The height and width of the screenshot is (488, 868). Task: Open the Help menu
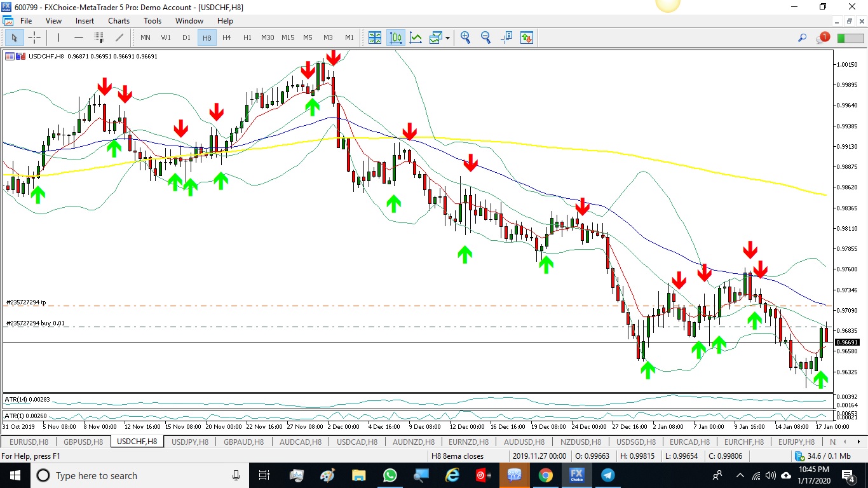point(225,21)
